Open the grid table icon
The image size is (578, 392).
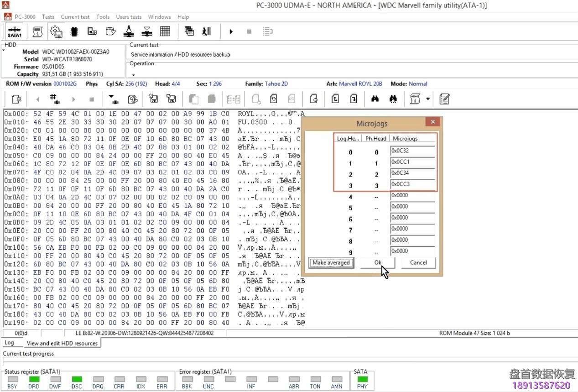click(165, 31)
